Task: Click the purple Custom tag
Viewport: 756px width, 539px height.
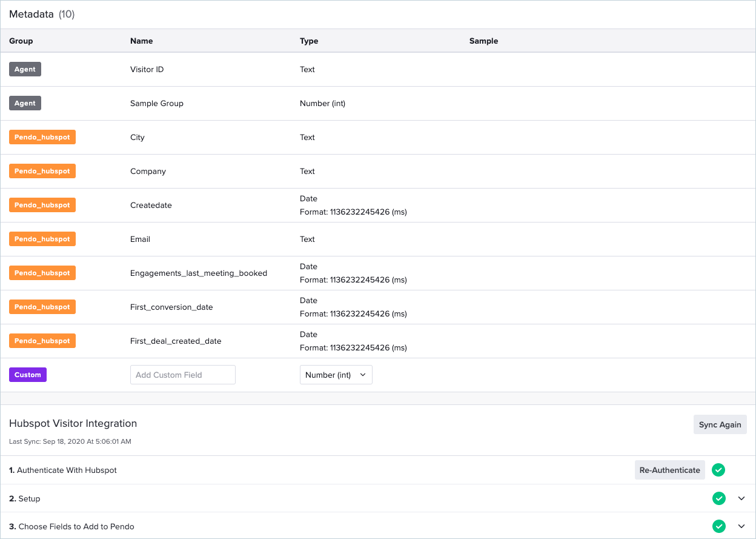Action: pyautogui.click(x=28, y=375)
